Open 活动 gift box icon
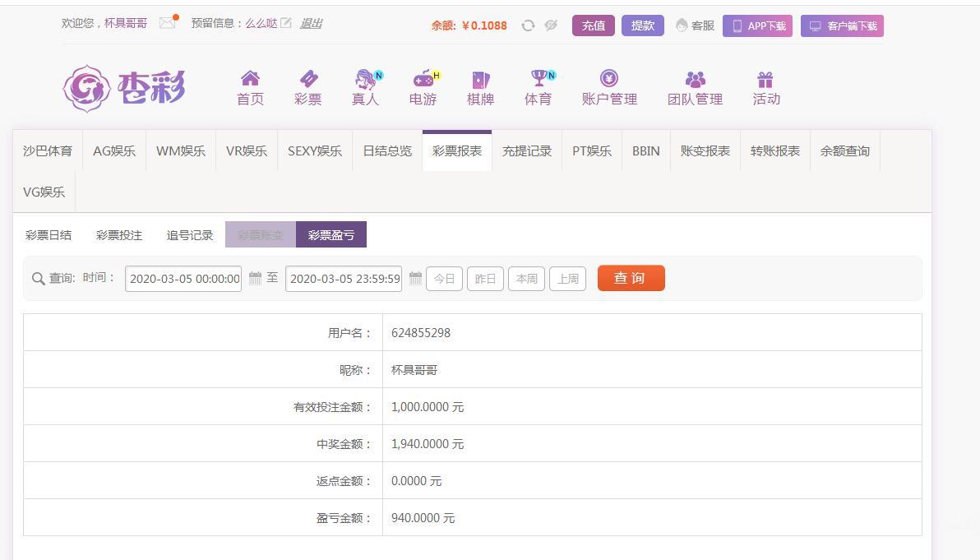Viewport: 980px width, 560px height. pyautogui.click(x=765, y=79)
